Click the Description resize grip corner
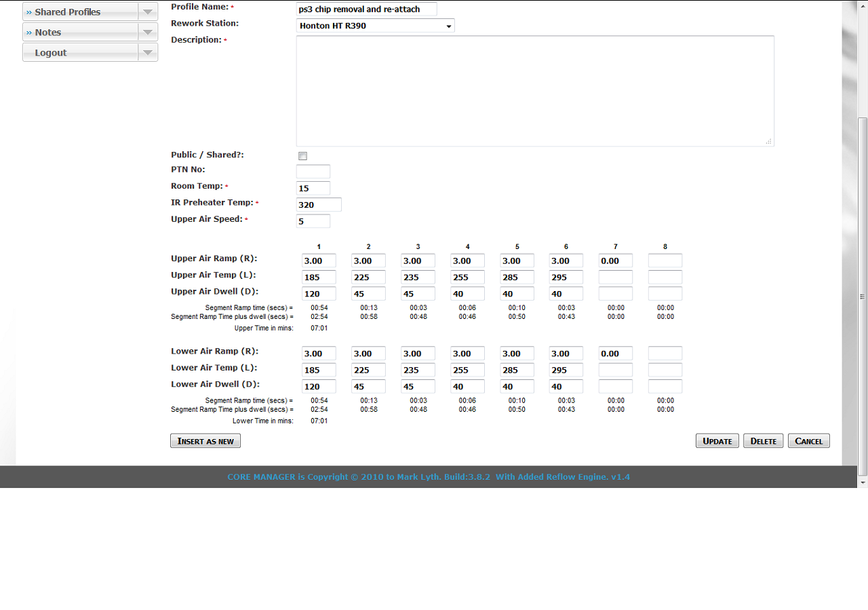The width and height of the screenshot is (868, 610). 769,141
